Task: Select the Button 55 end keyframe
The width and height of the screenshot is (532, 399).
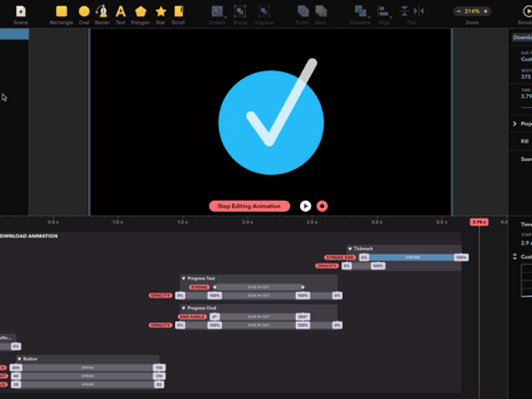Action: (x=159, y=384)
